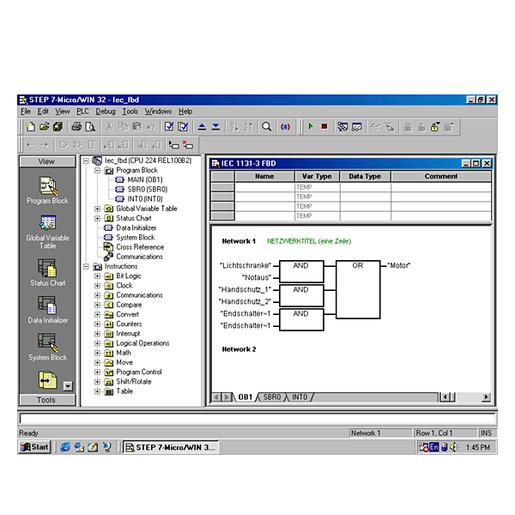Viewport: 515px width, 515px height.
Task: Click the NETZWERKTITEL network title text
Action: tap(309, 241)
